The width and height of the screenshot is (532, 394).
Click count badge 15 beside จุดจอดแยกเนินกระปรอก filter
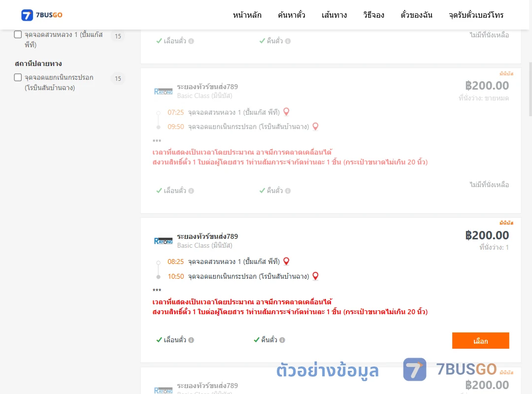[118, 78]
